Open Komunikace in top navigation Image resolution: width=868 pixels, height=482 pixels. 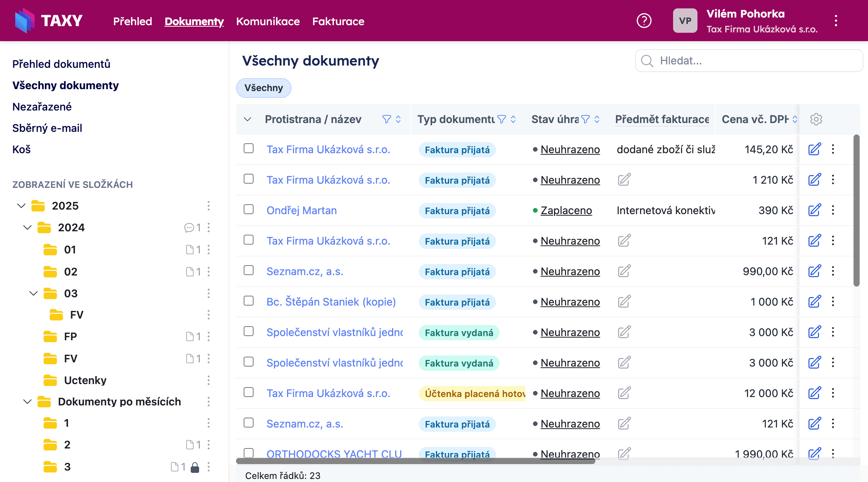tap(268, 21)
